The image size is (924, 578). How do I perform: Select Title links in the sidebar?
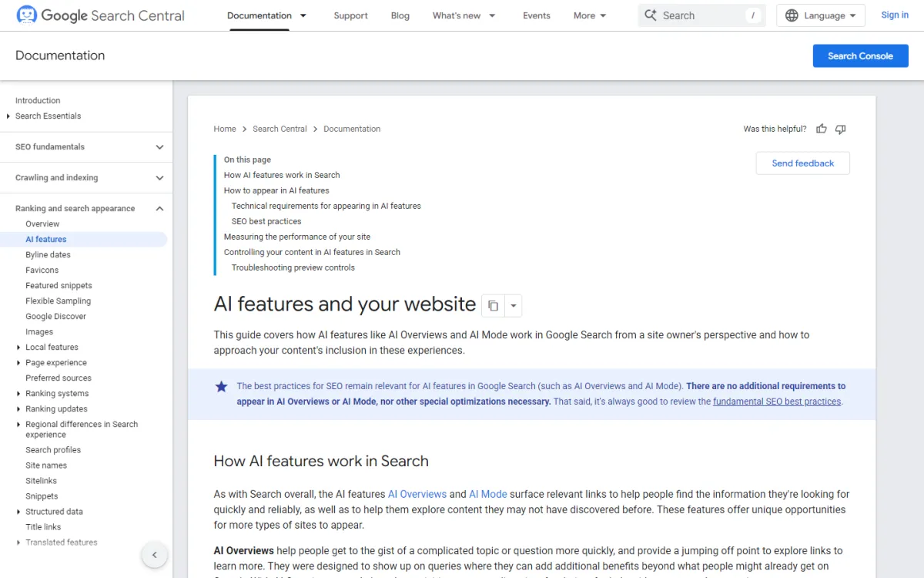pyautogui.click(x=43, y=527)
